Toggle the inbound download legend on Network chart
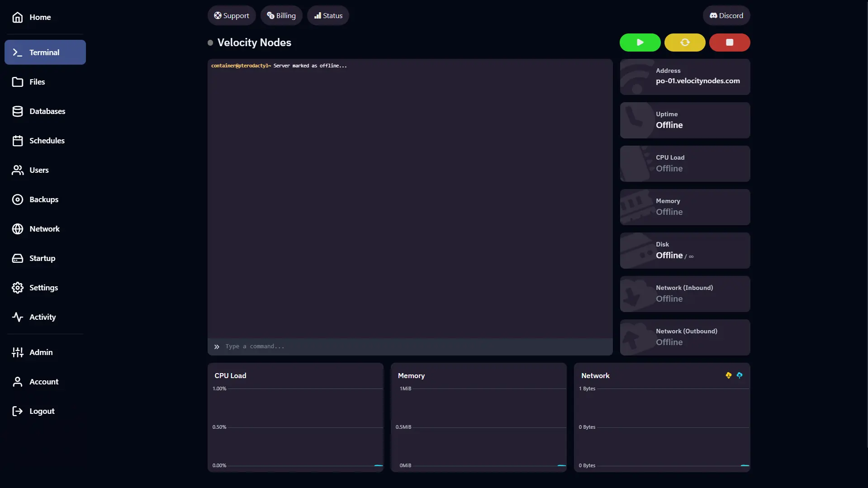Screen dimensions: 868x488 pyautogui.click(x=729, y=375)
